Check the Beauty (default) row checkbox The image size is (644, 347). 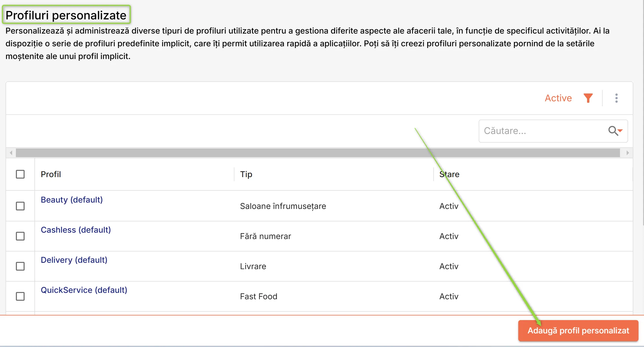20,206
